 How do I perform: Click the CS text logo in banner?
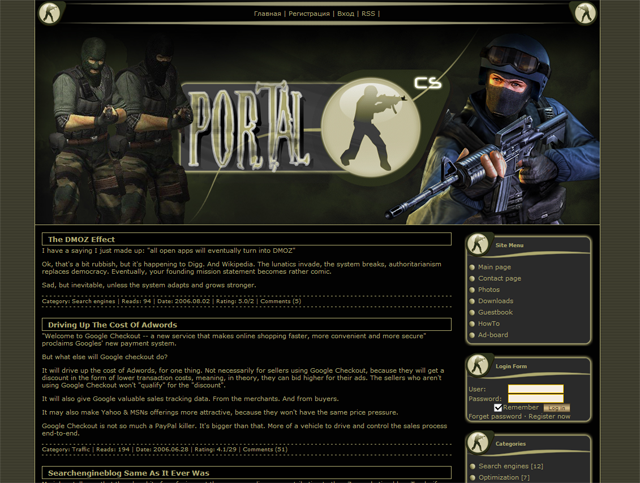(x=428, y=83)
